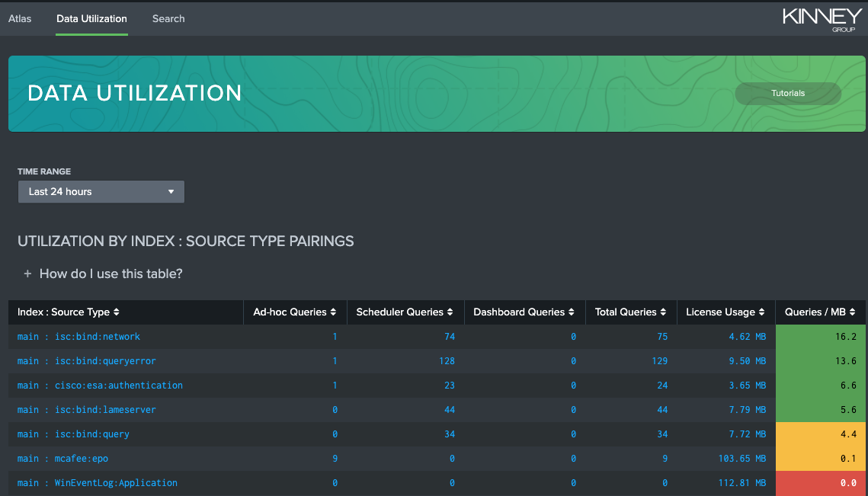Open the main : mcafee:epo source type
Viewport: 868px width, 496px height.
(x=62, y=458)
